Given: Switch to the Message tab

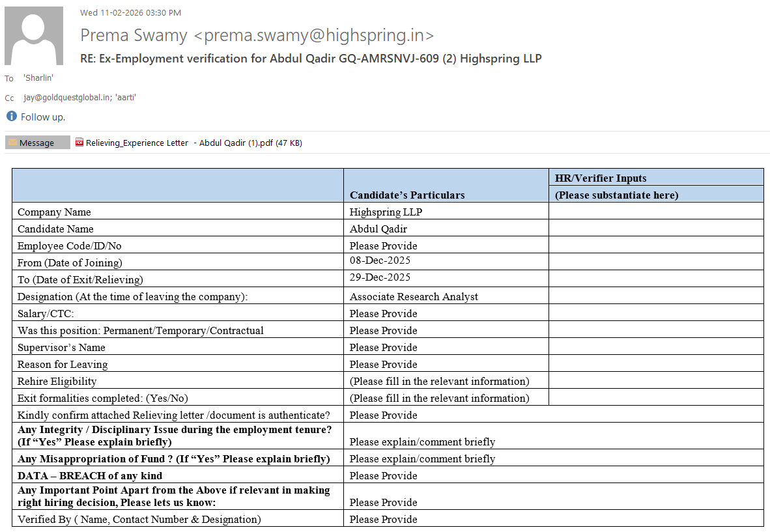Looking at the screenshot, I should tap(37, 143).
